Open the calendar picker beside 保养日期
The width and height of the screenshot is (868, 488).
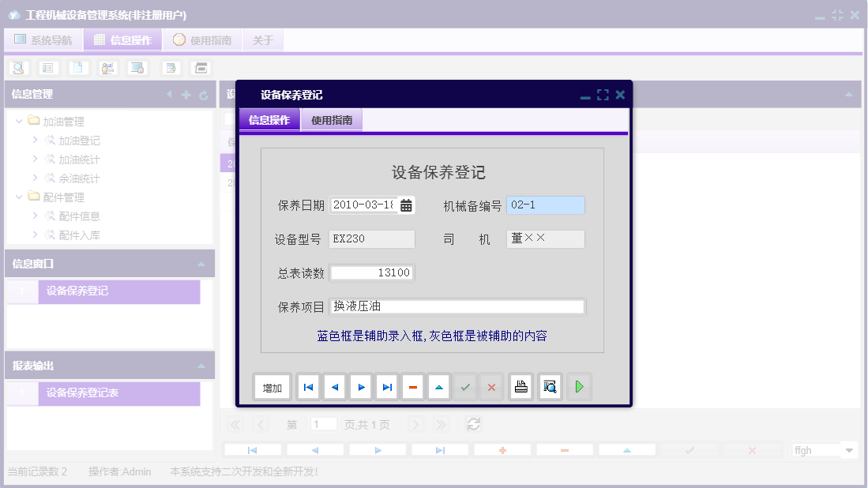407,205
